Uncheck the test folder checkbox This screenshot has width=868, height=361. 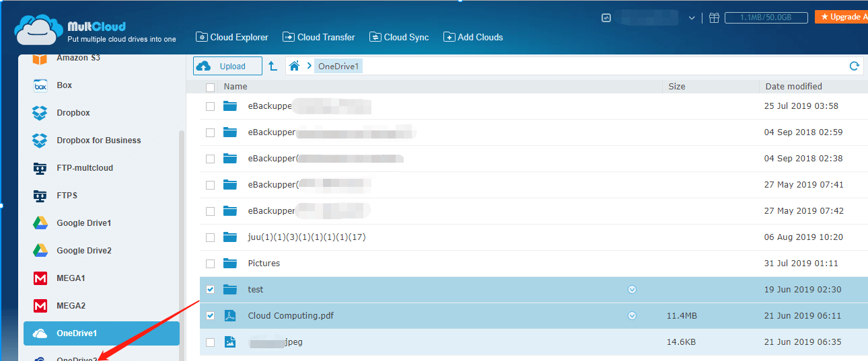click(211, 290)
